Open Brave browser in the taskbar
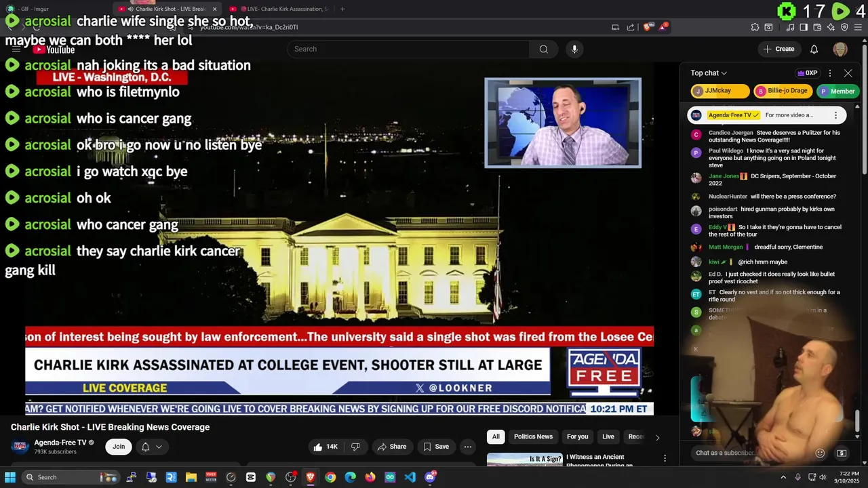868x488 pixels. pos(311,477)
